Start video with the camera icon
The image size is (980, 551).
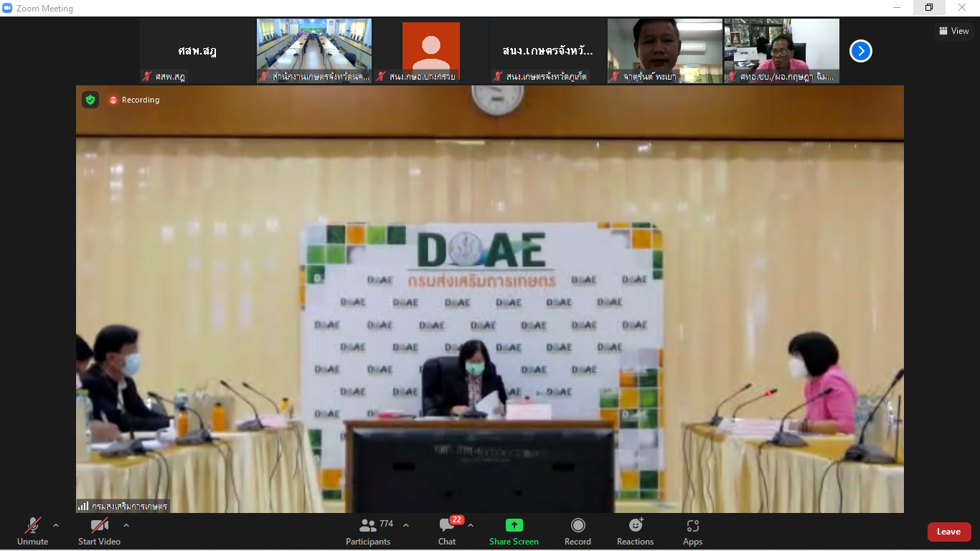(99, 525)
